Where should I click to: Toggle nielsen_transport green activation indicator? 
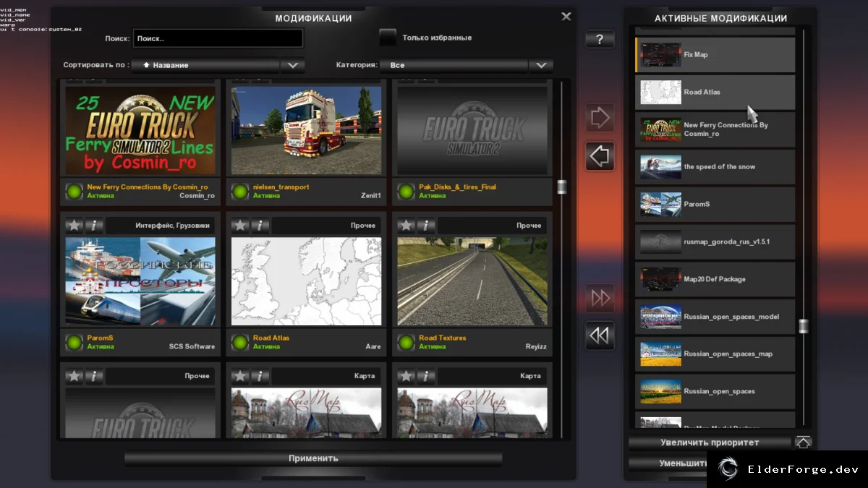coord(240,192)
